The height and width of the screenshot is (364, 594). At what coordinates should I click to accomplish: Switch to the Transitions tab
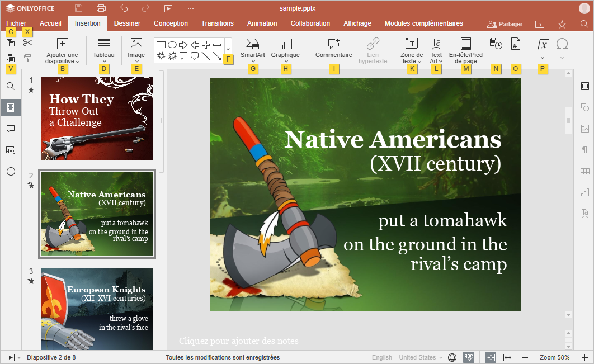pyautogui.click(x=217, y=23)
